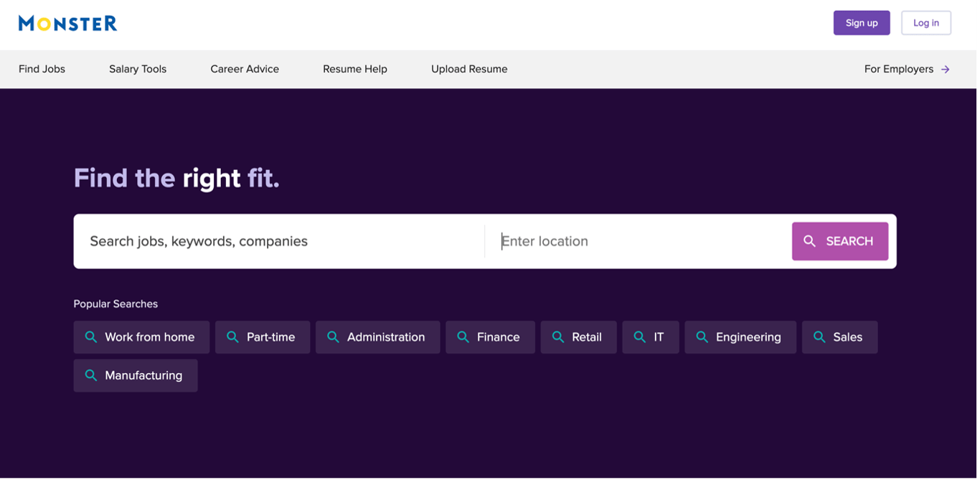
Task: Click the Popular Searches label
Action: tap(116, 305)
